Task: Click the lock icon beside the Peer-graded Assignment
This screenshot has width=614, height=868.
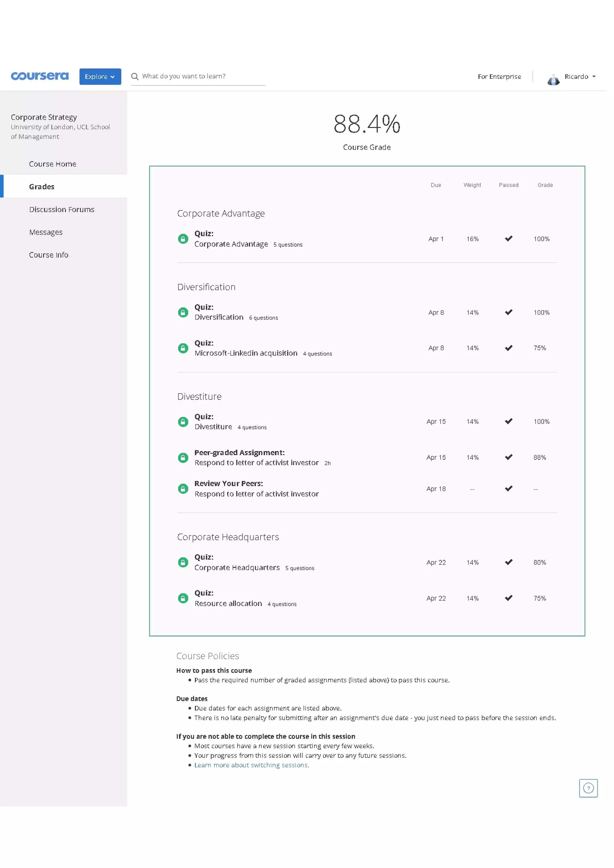Action: click(x=183, y=458)
